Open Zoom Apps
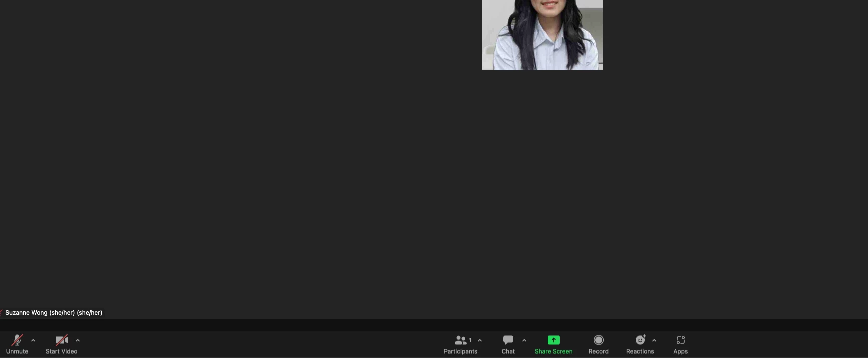 681,344
